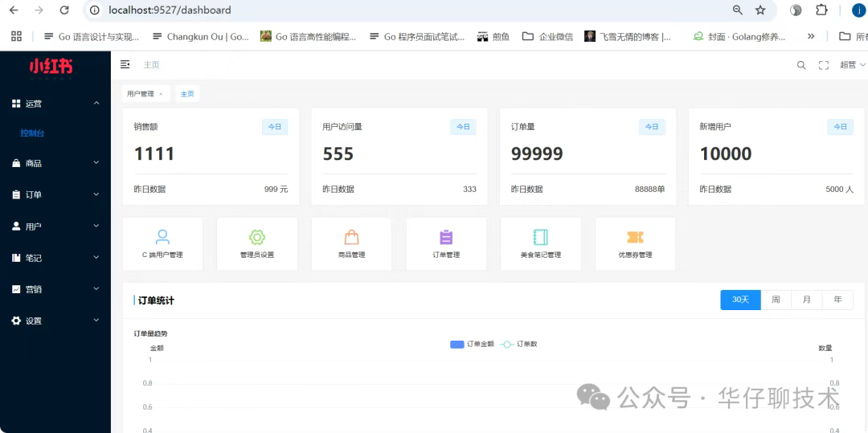Click the 管理员设置 gear icon
868x433 pixels.
tap(257, 237)
